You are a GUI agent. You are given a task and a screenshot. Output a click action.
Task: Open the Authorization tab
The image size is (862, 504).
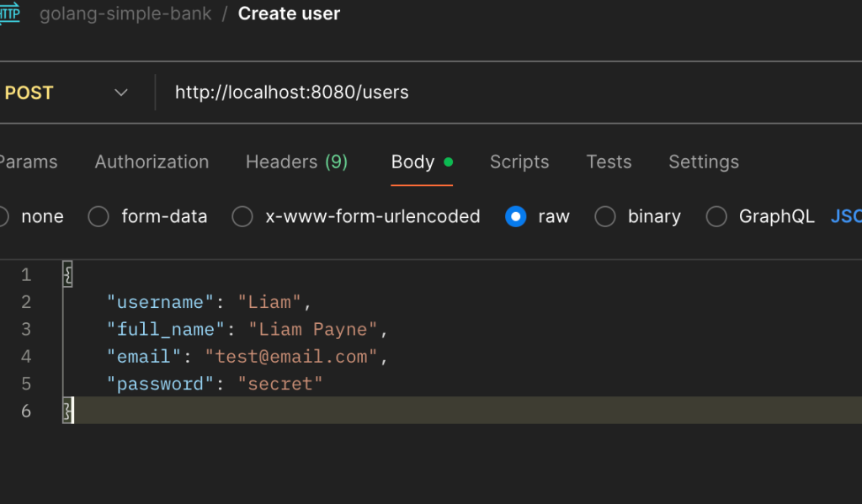152,162
